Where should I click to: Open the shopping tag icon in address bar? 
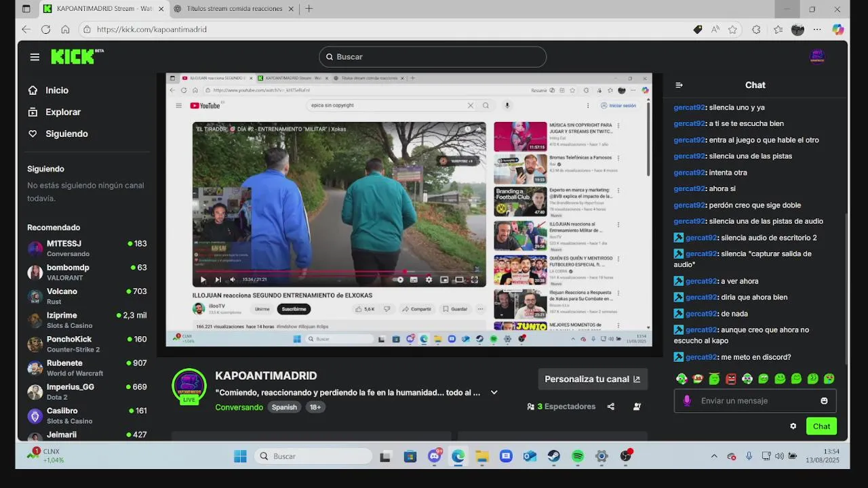[698, 29]
